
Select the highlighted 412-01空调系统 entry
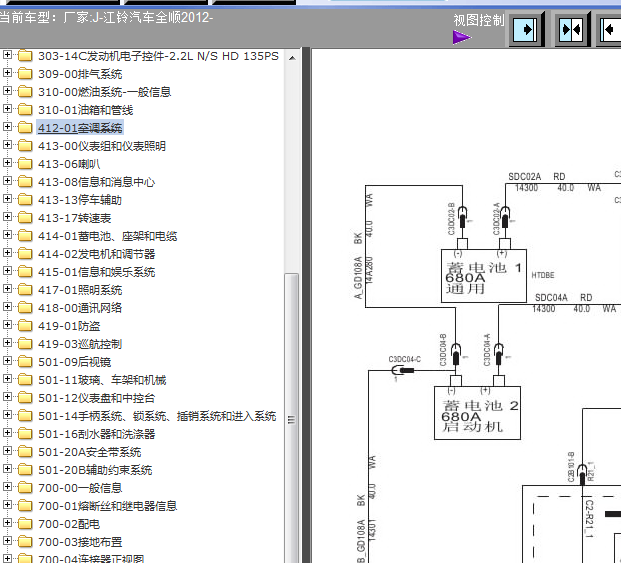80,128
